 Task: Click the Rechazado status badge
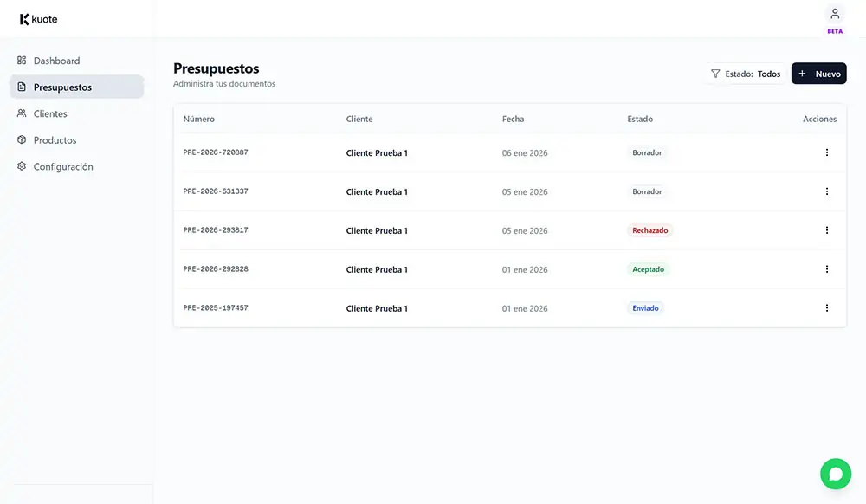point(649,230)
